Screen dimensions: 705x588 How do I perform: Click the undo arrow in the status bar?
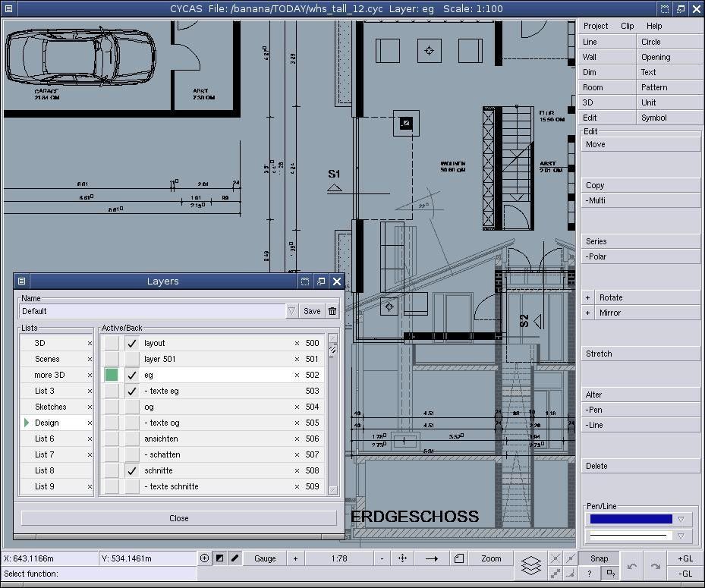(x=631, y=567)
